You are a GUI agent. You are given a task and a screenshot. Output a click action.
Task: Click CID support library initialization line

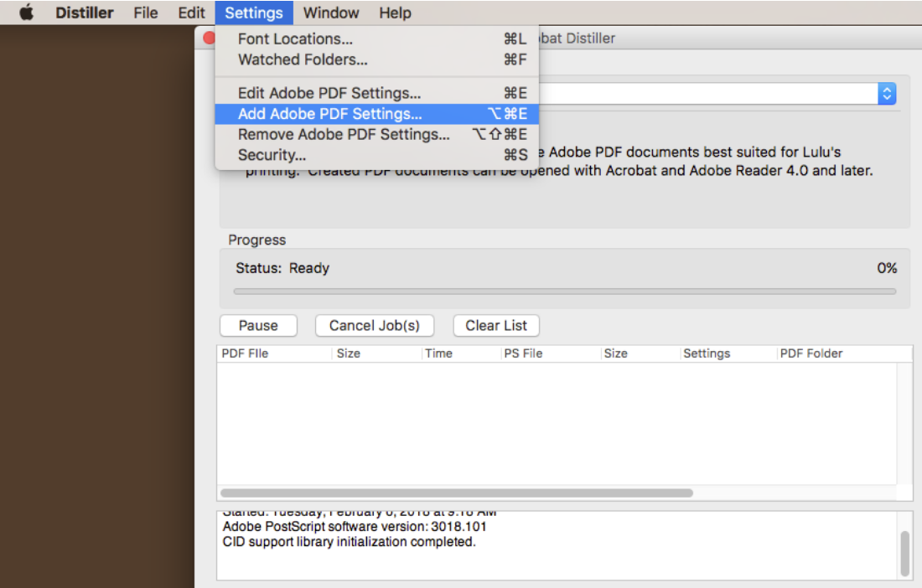(x=350, y=542)
